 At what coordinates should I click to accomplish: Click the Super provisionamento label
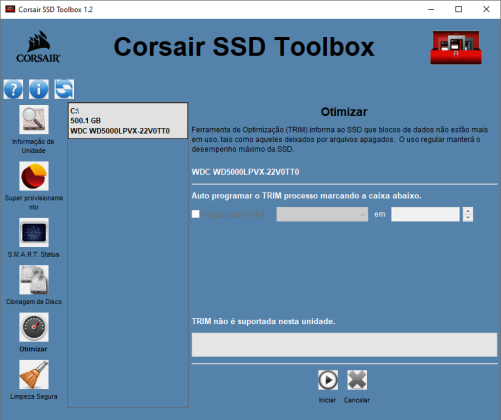pyautogui.click(x=34, y=202)
